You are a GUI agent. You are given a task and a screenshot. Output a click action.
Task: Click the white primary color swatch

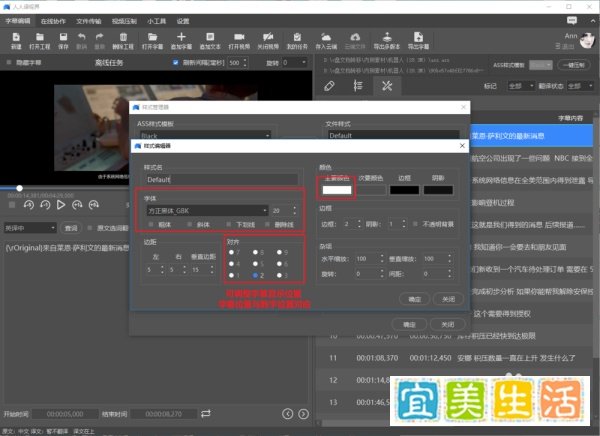tap(337, 190)
